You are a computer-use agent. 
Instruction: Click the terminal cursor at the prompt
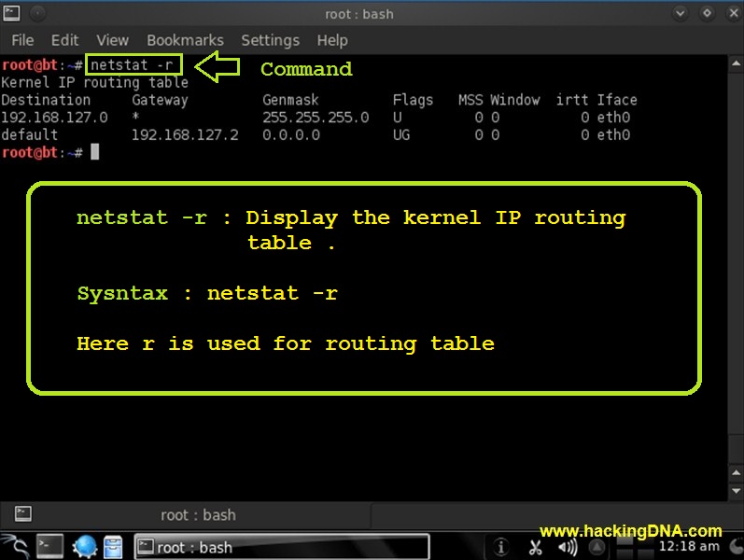click(95, 152)
